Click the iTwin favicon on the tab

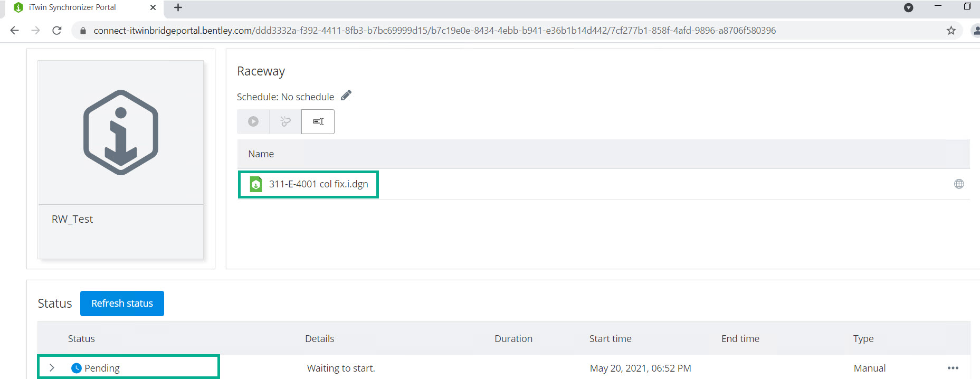18,7
